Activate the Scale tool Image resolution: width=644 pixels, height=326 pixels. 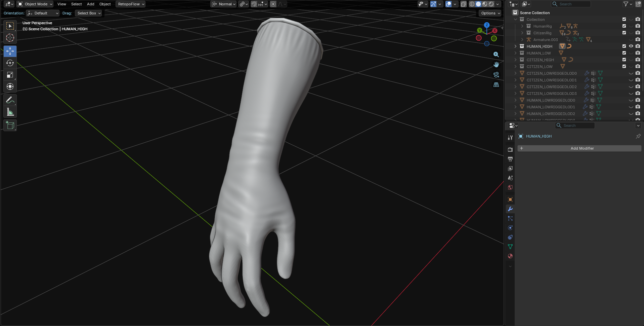pos(10,75)
